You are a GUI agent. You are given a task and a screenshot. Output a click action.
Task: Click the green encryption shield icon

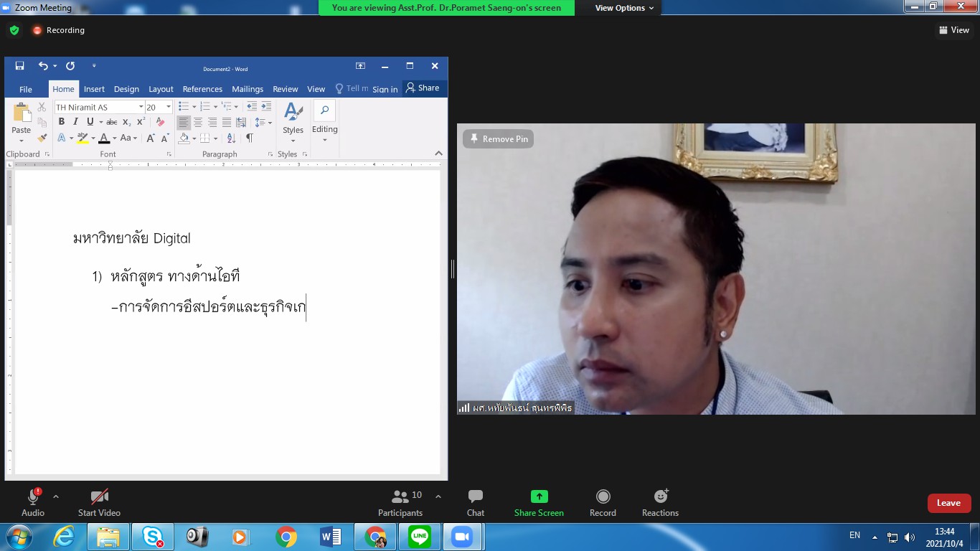pos(14,30)
